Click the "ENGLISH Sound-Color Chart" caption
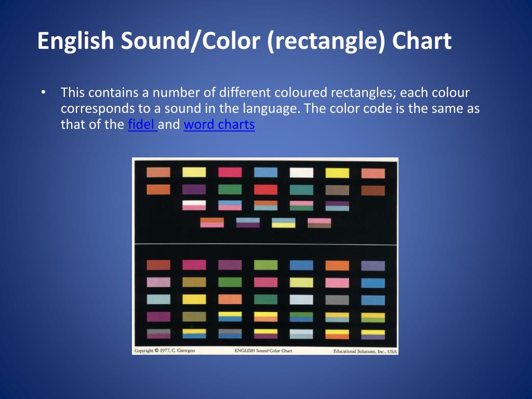Screen dimensions: 532x399 [x=263, y=351]
